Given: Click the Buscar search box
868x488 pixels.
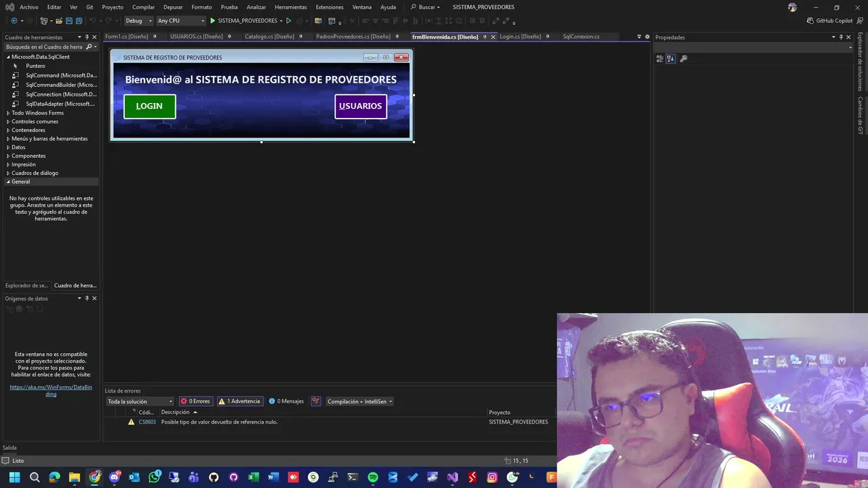Looking at the screenshot, I should tap(425, 7).
